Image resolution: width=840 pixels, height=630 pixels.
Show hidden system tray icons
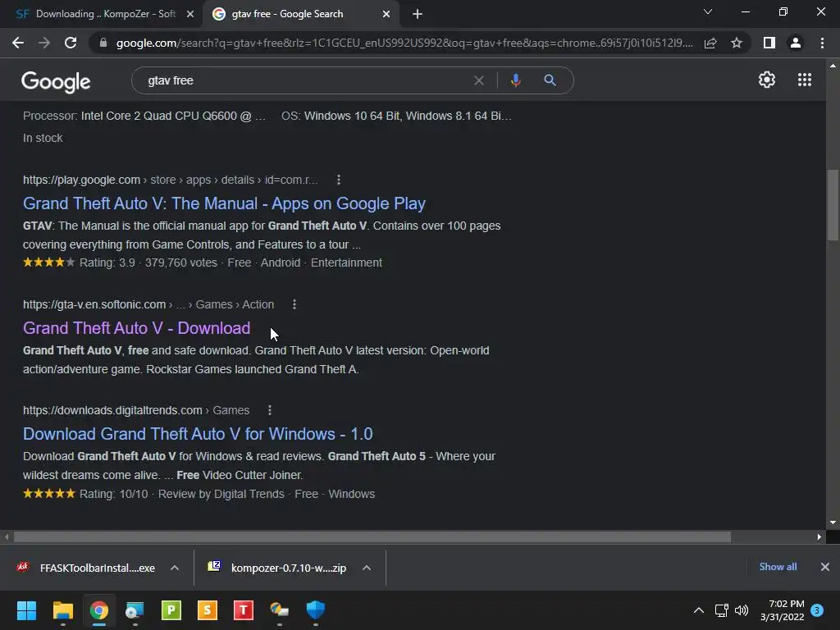coord(699,610)
